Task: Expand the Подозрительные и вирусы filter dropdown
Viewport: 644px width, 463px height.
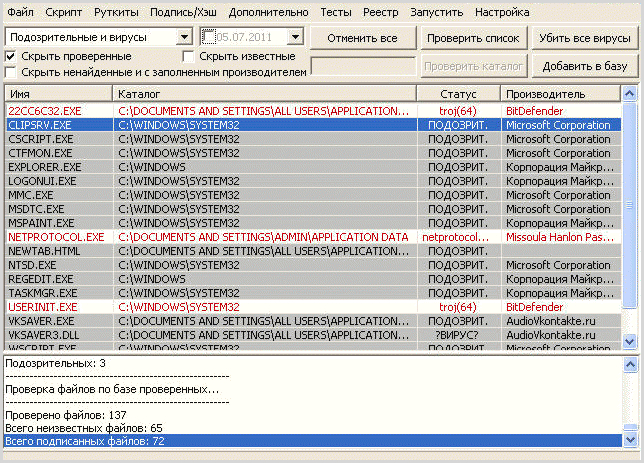Action: 183,37
